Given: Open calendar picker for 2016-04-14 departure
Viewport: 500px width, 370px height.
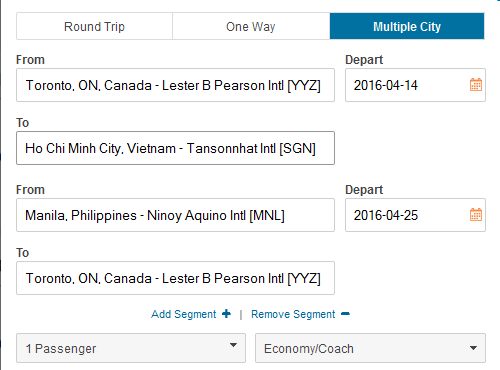Looking at the screenshot, I should tap(476, 85).
